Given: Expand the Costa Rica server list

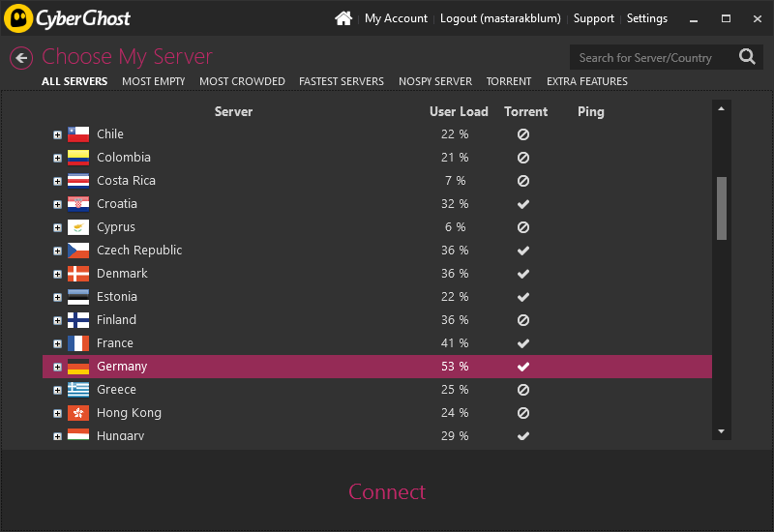Looking at the screenshot, I should (x=57, y=181).
